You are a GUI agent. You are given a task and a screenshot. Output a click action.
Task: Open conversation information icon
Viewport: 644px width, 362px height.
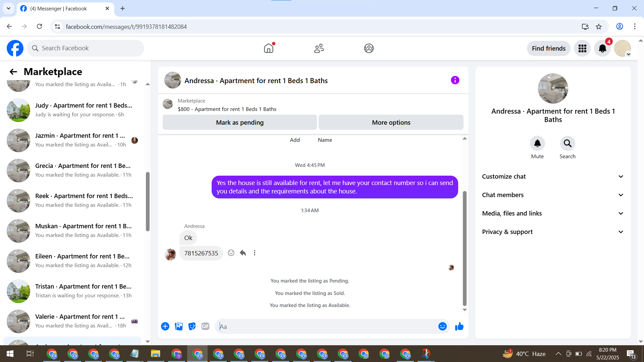point(455,80)
